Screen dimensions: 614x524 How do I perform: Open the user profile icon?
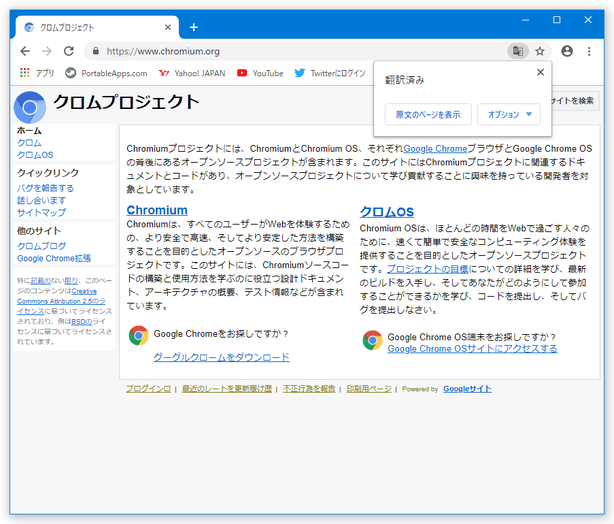(567, 51)
